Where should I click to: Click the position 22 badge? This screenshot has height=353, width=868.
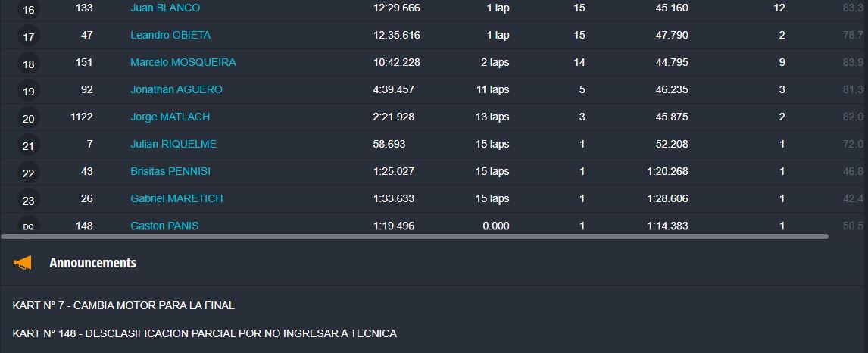29,173
